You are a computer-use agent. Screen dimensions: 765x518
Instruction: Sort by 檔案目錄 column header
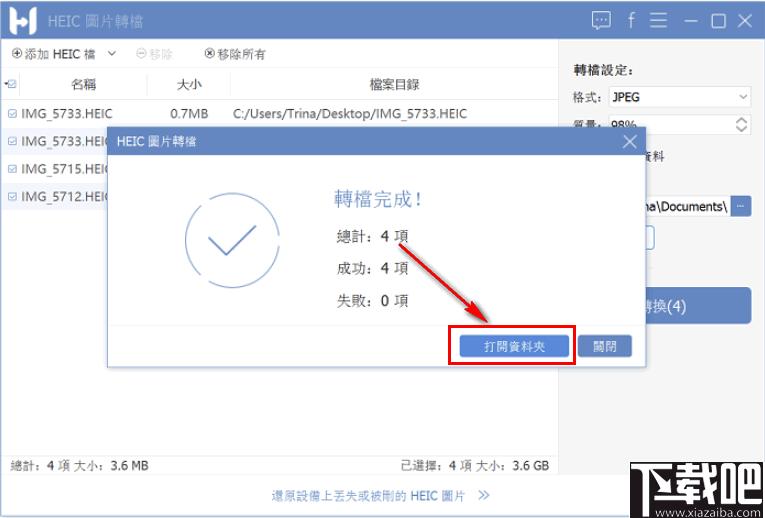pos(394,85)
